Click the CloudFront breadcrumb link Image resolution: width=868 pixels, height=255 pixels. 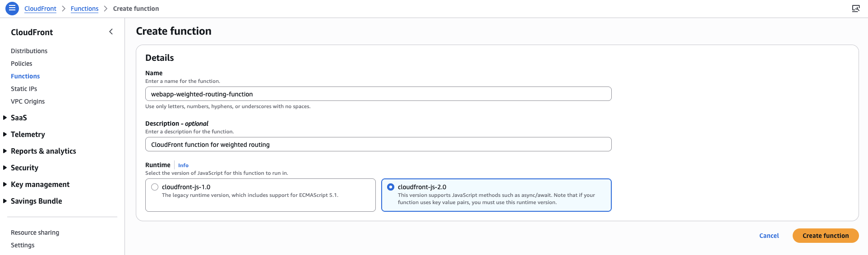(40, 9)
